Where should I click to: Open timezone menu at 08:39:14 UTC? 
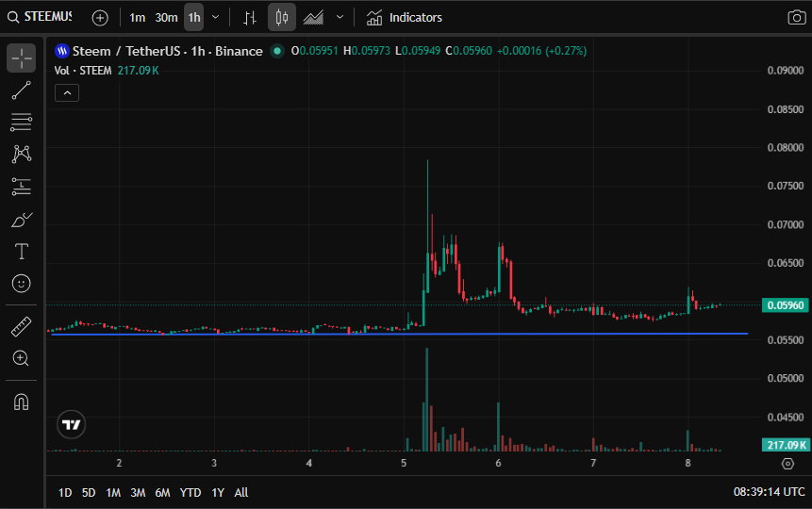coord(769,492)
